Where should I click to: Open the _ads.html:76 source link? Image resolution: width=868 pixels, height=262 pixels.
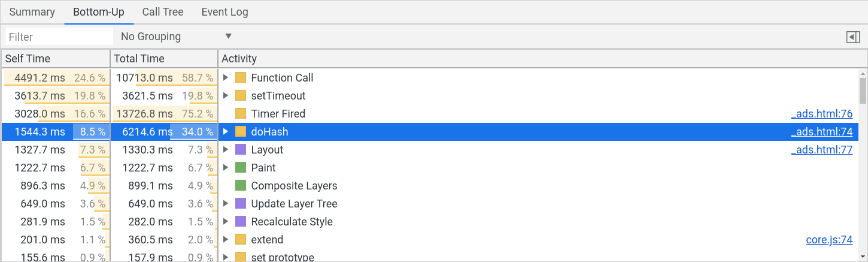pyautogui.click(x=821, y=114)
